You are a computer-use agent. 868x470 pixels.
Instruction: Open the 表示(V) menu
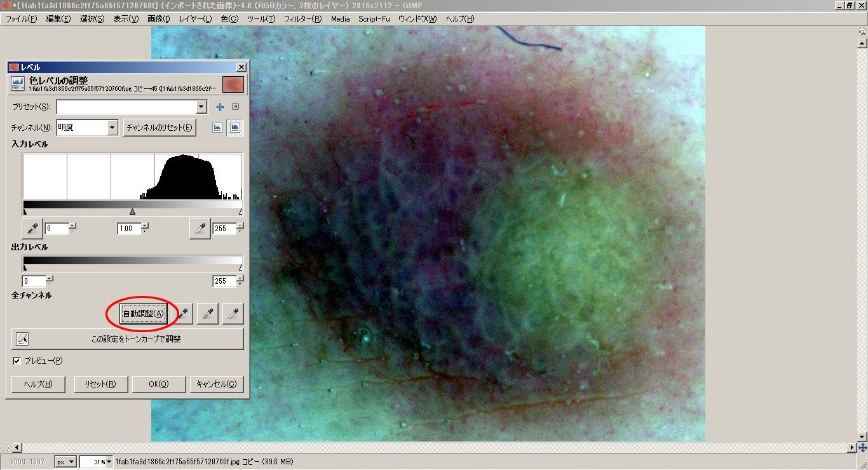(126, 19)
